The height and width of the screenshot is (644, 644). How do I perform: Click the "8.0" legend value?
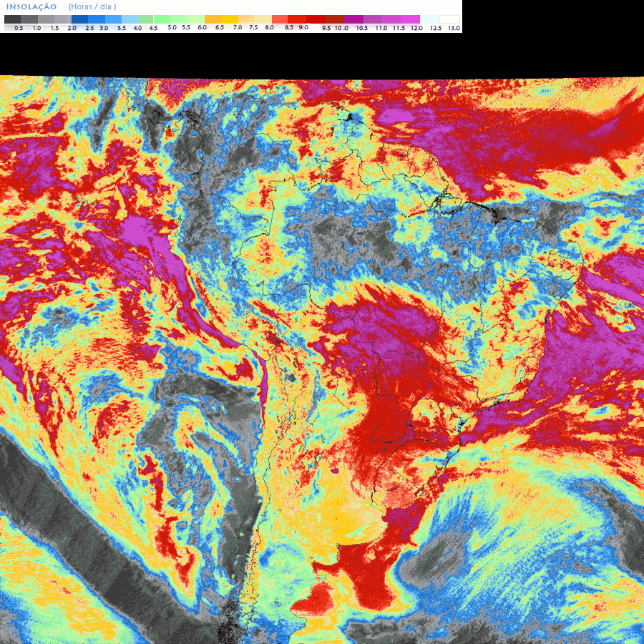click(270, 27)
